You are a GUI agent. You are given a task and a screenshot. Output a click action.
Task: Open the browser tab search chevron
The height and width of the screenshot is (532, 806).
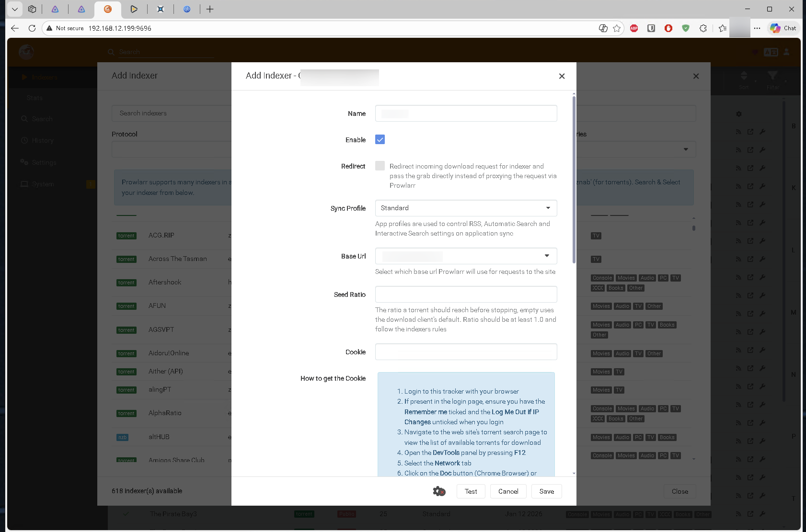[15, 9]
